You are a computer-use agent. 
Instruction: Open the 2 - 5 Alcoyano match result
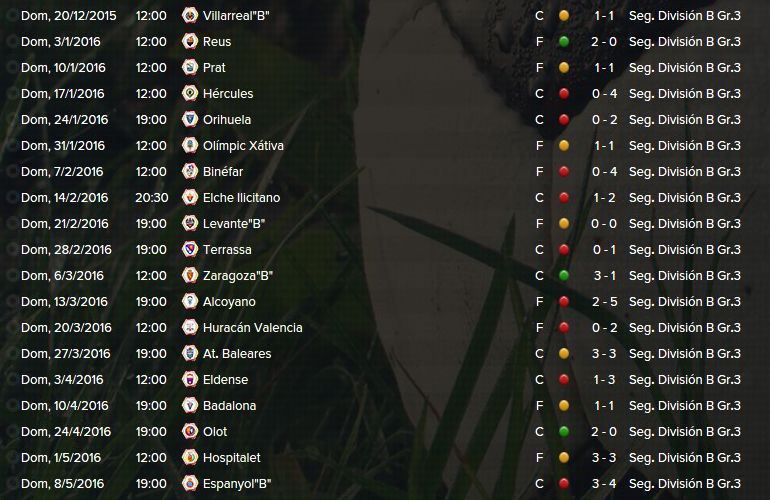tap(604, 302)
